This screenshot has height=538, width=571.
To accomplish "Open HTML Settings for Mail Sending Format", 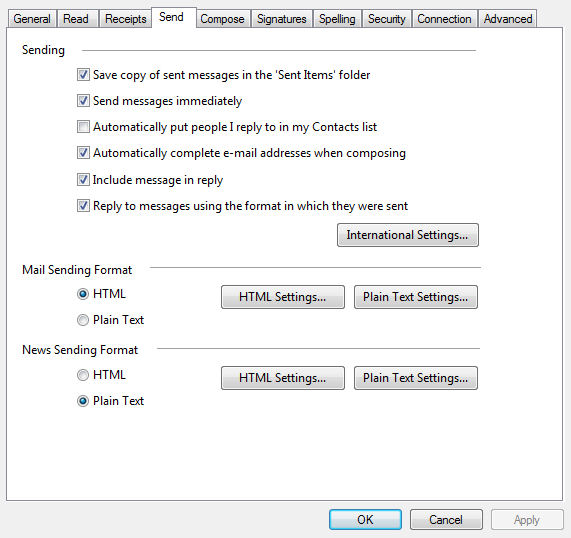I will (x=283, y=297).
